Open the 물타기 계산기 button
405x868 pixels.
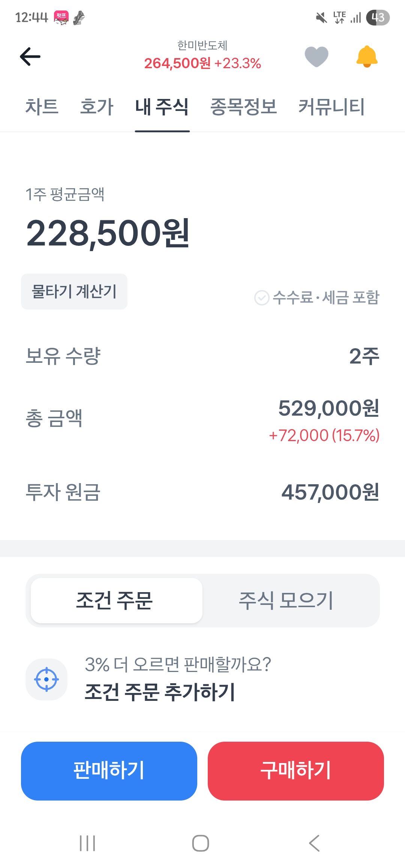pos(74,292)
